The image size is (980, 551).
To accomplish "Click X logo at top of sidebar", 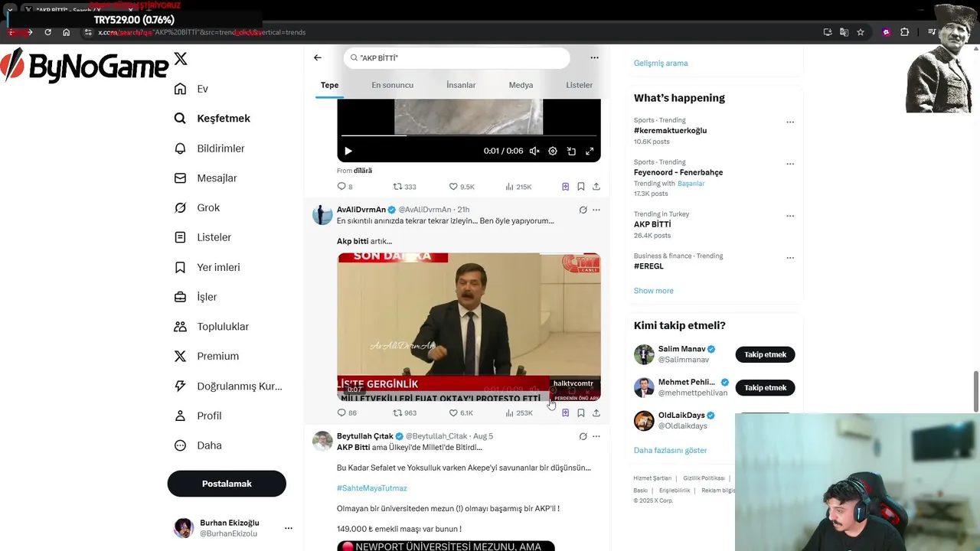I will click(x=181, y=59).
